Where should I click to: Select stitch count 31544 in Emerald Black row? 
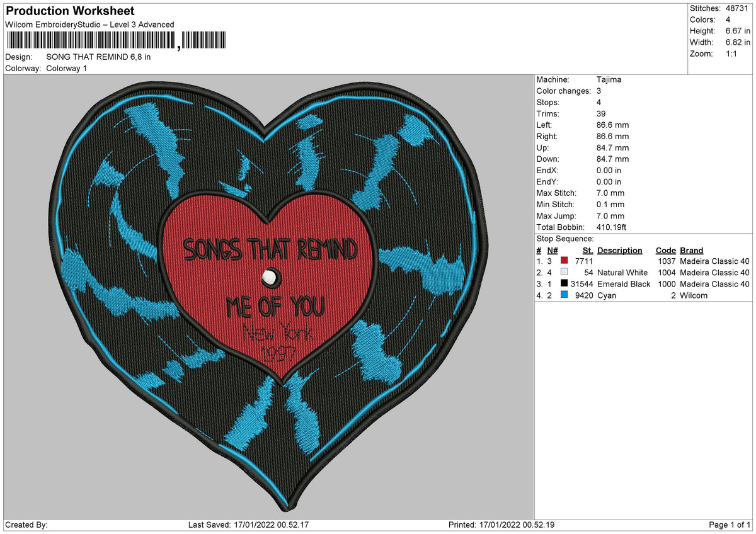coord(581,284)
